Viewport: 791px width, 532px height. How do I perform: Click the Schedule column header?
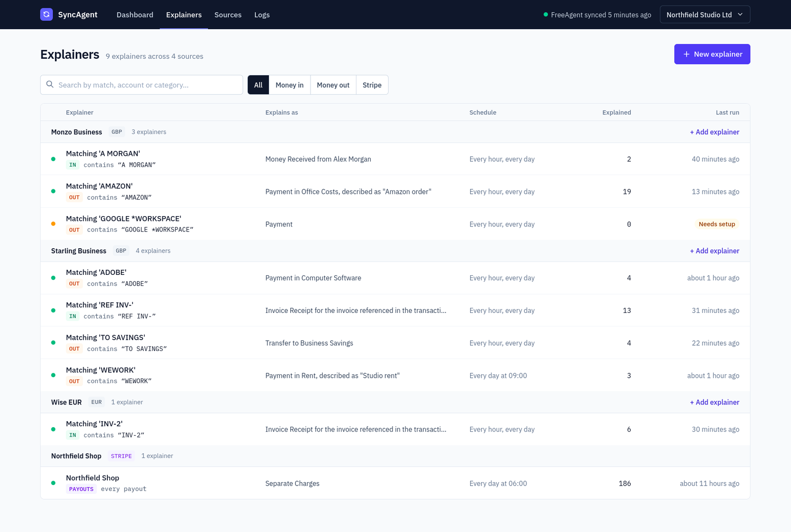tap(483, 112)
